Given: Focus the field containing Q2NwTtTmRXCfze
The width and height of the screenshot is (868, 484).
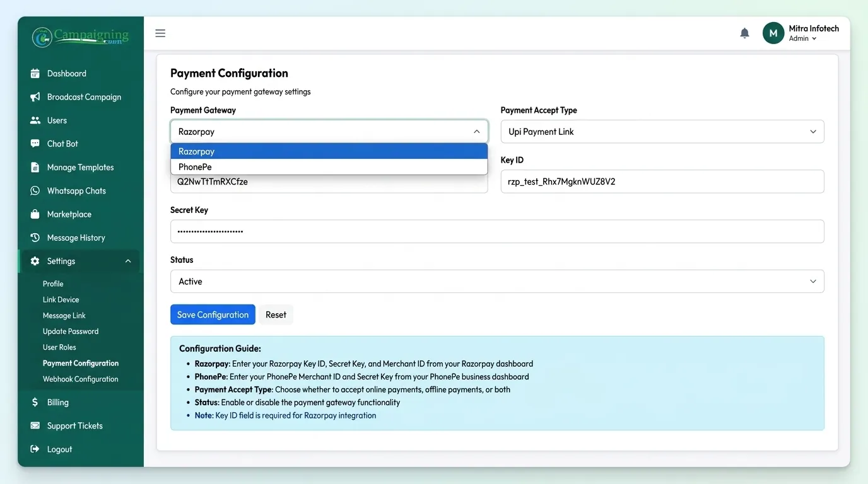Looking at the screenshot, I should (329, 183).
